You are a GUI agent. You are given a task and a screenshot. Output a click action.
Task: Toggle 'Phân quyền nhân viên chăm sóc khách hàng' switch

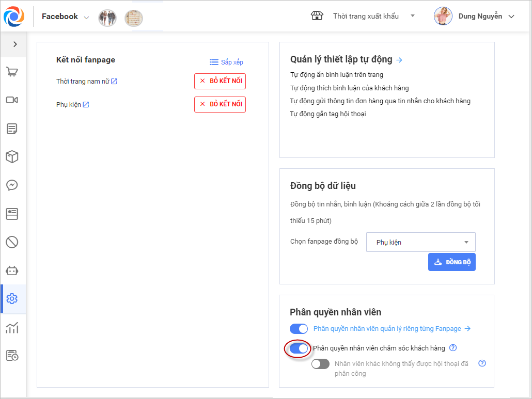point(299,348)
